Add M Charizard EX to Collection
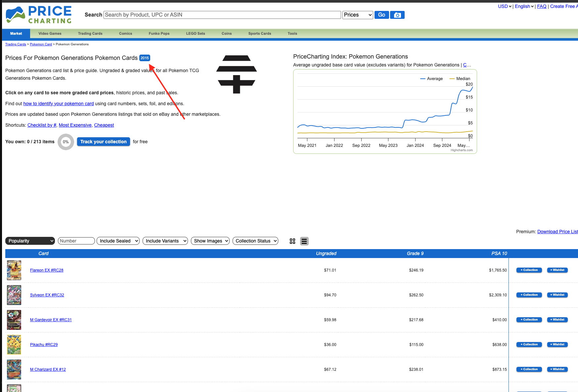The height and width of the screenshot is (392, 578). (x=529, y=369)
